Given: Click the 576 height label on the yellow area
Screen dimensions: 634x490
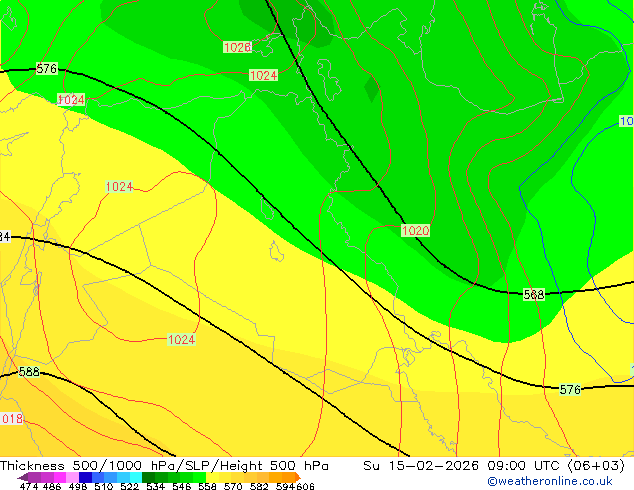Looking at the screenshot, I should pyautogui.click(x=570, y=389).
